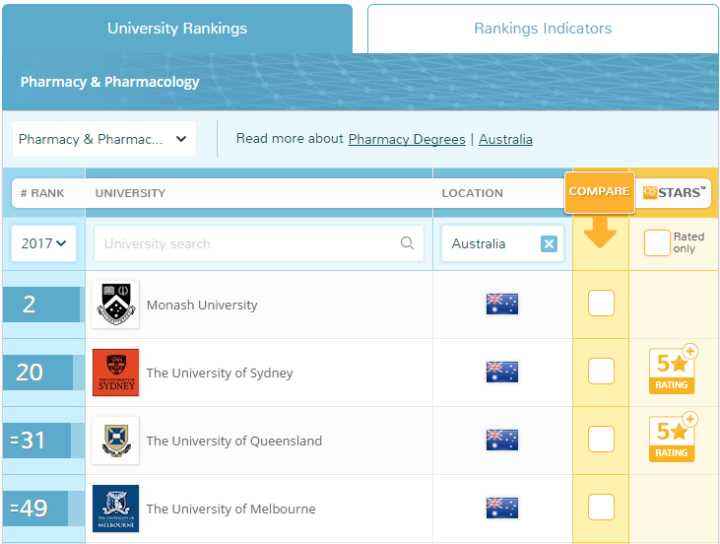Click the University of Queensland crest logo

coord(116,440)
